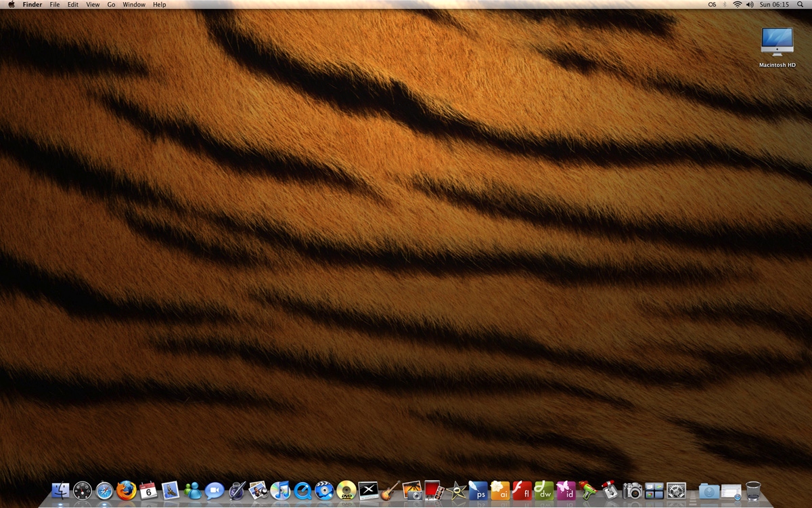The height and width of the screenshot is (508, 812).
Task: Open the File menu
Action: [x=55, y=5]
